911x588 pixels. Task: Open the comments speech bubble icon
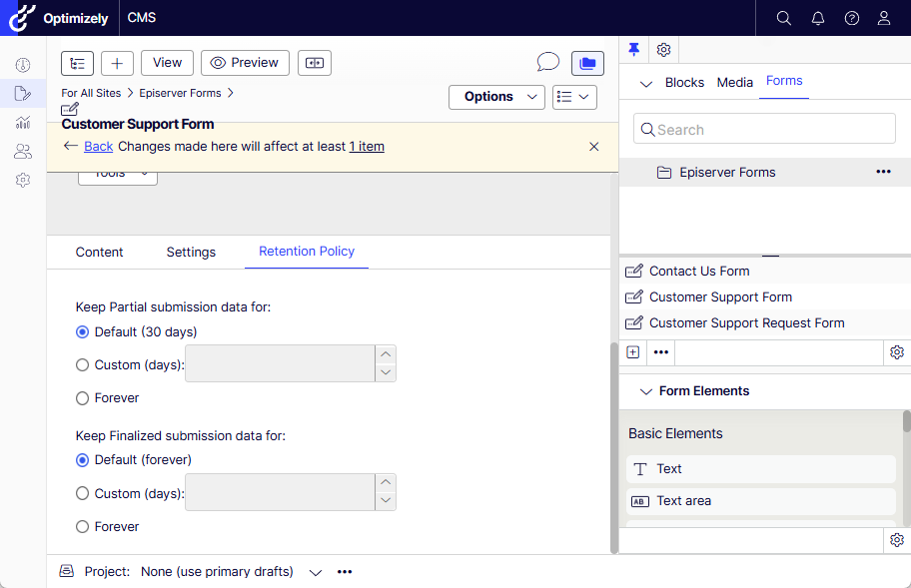[547, 63]
